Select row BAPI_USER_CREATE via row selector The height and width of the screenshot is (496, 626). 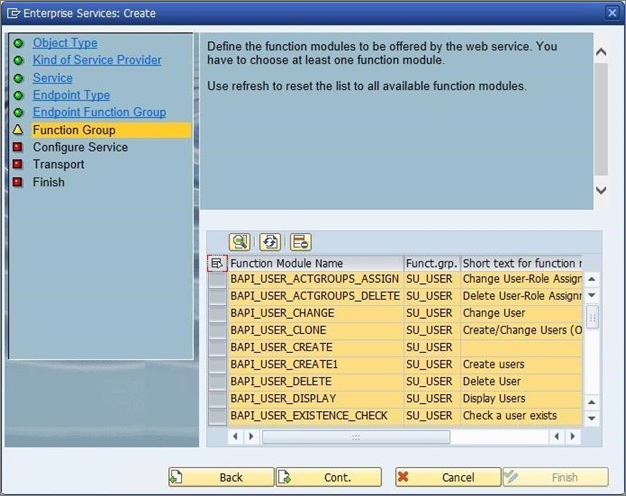(218, 347)
